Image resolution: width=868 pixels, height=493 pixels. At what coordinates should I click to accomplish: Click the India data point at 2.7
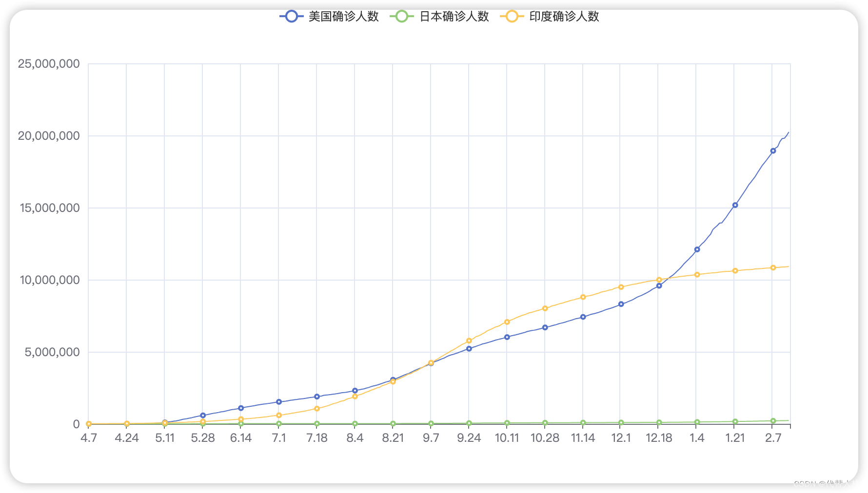coord(773,268)
